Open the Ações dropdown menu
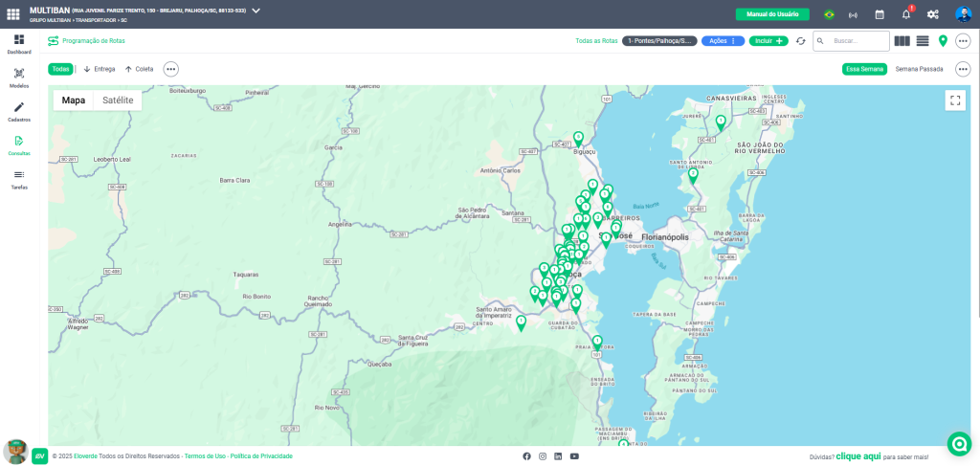This screenshot has height=466, width=980. pos(723,41)
